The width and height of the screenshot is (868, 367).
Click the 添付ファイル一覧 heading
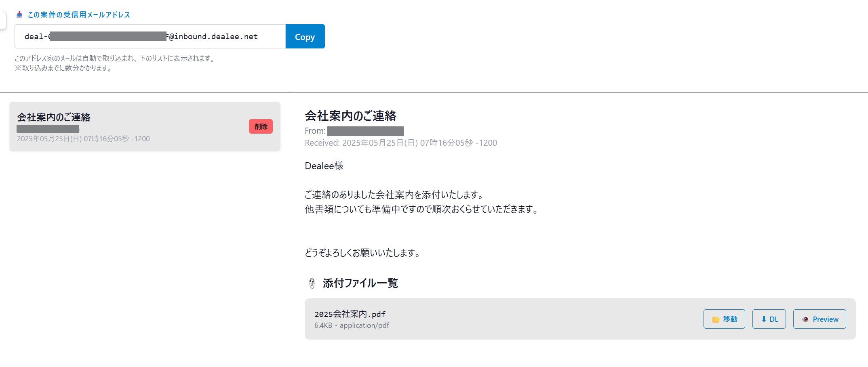[360, 283]
